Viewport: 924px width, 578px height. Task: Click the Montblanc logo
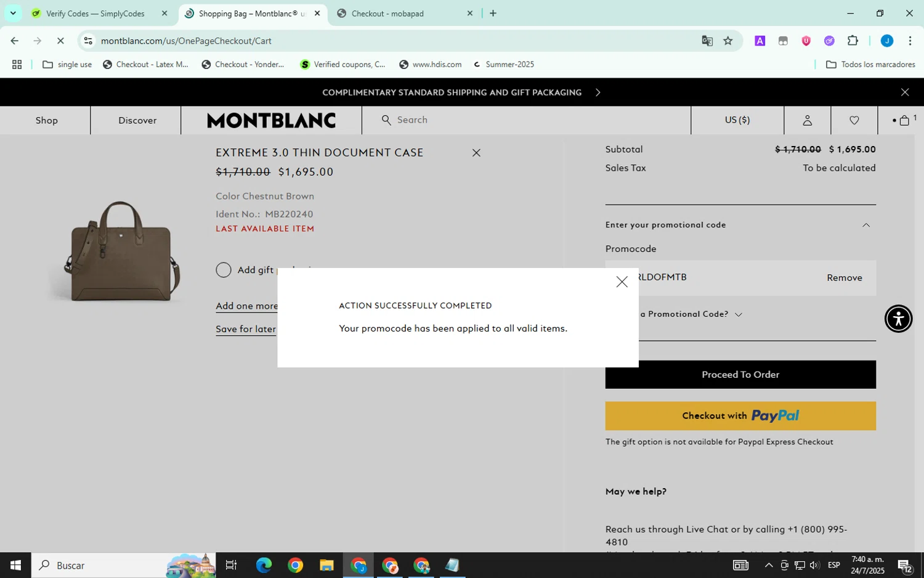tap(272, 120)
